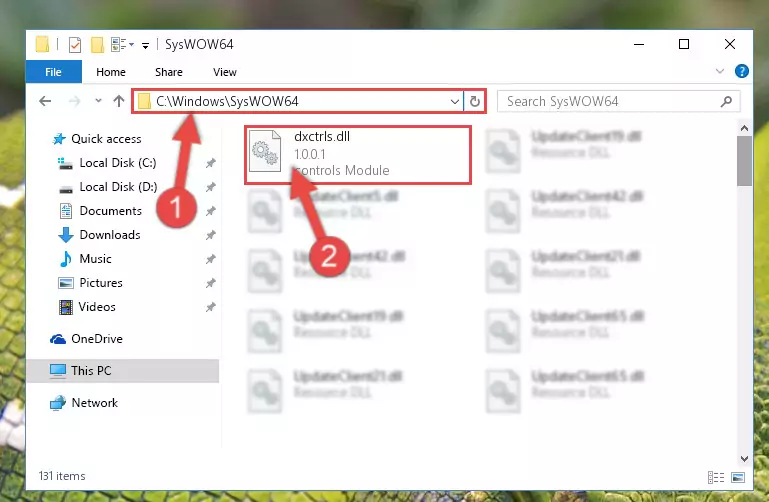Minimize the SysWOW64 window
Screen dimensions: 769x502
coord(639,45)
